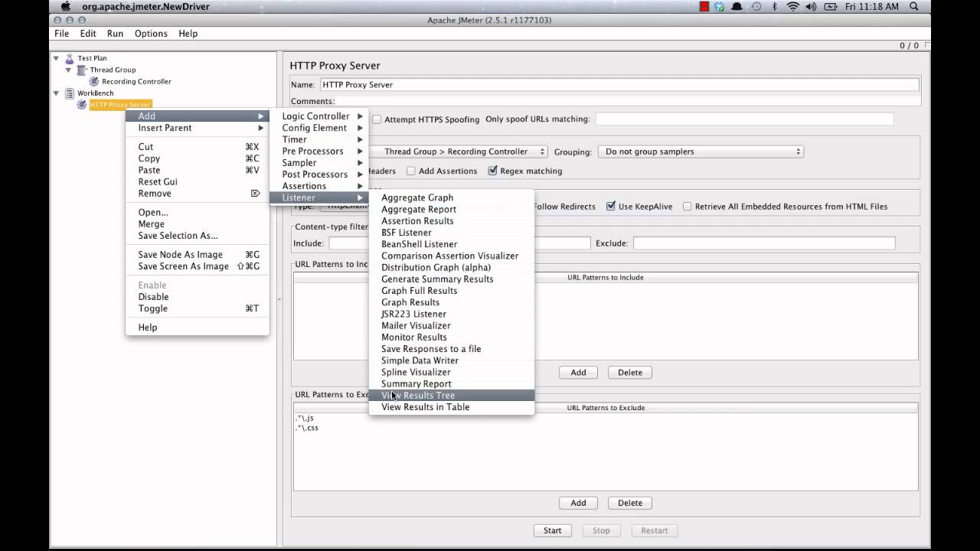Click Toggle in context menu
Image resolution: width=980 pixels, height=551 pixels.
[198, 308]
